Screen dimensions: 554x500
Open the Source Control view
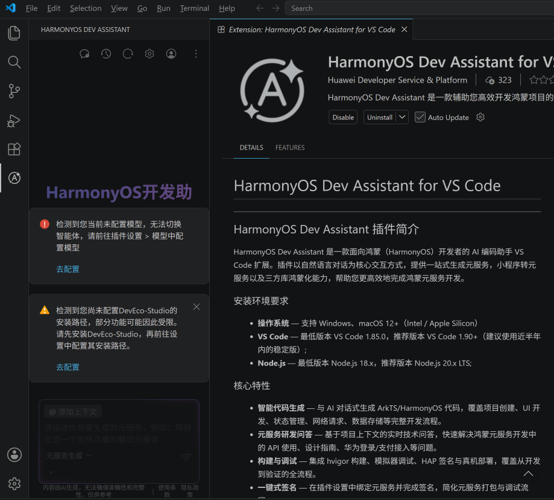[x=14, y=91]
